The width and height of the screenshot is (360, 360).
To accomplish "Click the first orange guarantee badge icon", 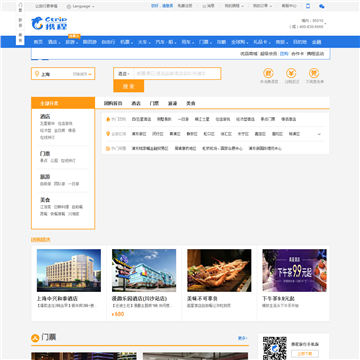I will point(268,73).
